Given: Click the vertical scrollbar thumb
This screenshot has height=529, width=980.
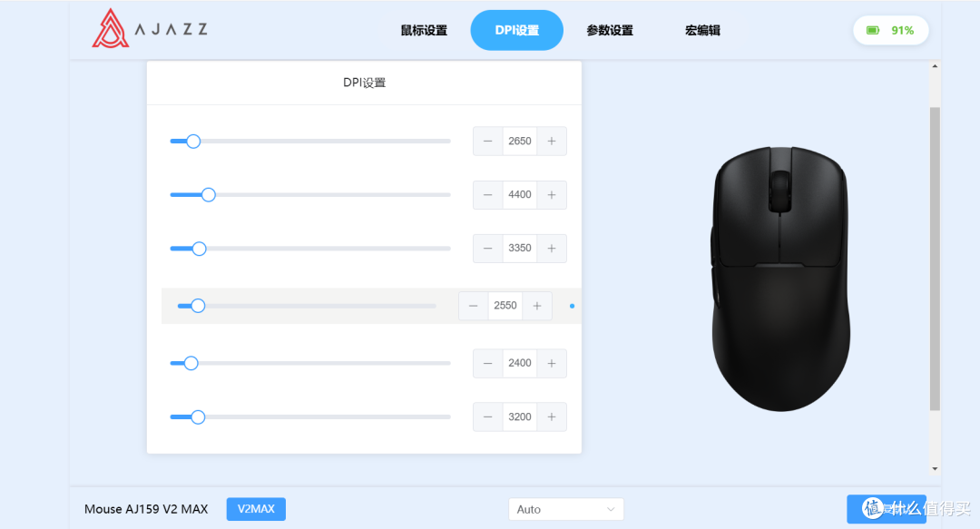Looking at the screenshot, I should coord(935,259).
